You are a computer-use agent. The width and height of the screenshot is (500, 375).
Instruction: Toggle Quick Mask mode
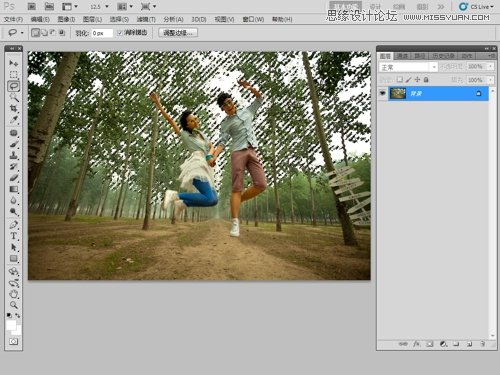pos(13,342)
